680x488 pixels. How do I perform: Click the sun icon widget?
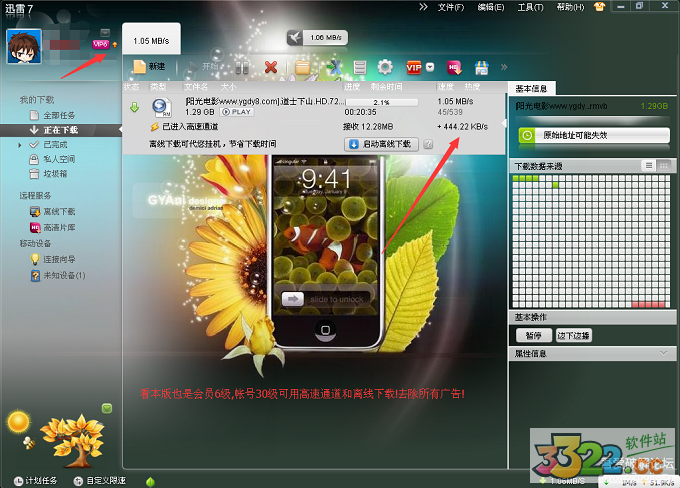(x=18, y=422)
